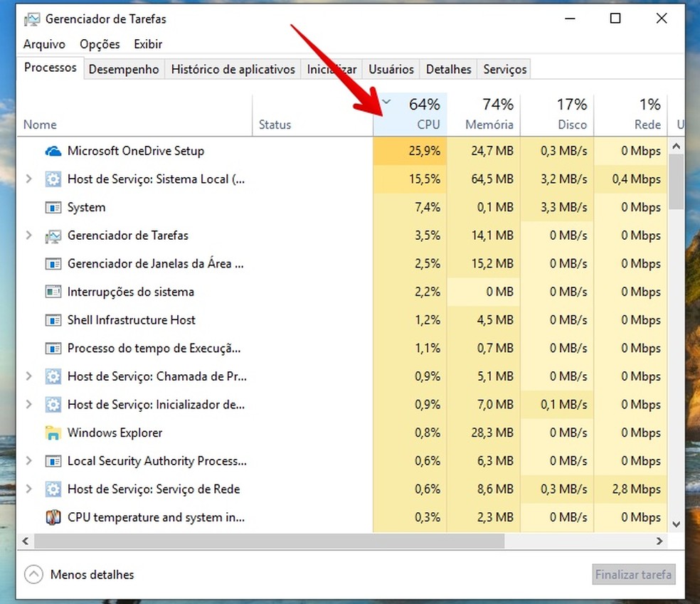Viewport: 700px width, 604px height.
Task: Sort processes by Memória column header
Action: 488,114
